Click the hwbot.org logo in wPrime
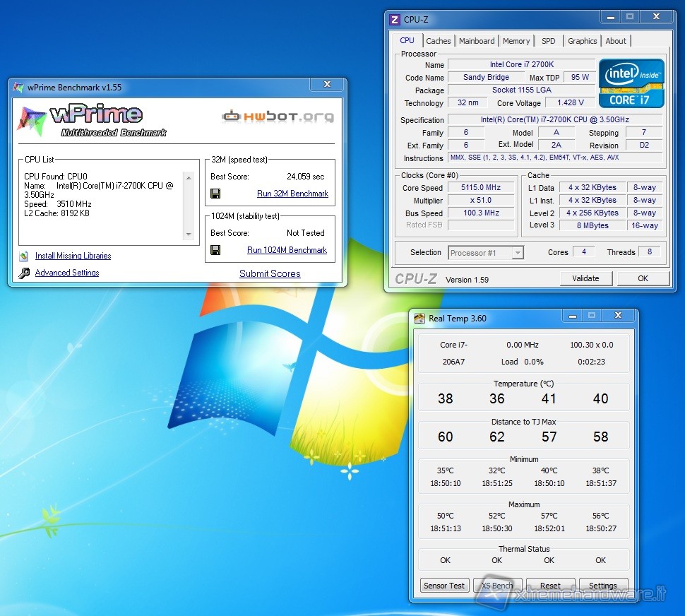This screenshot has width=685, height=616. coord(278,117)
